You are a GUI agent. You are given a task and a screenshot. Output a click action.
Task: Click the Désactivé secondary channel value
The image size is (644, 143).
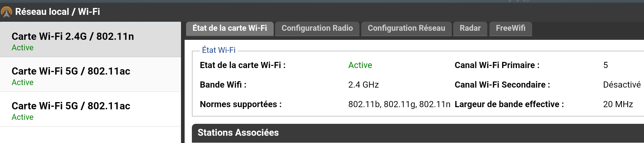(622, 85)
